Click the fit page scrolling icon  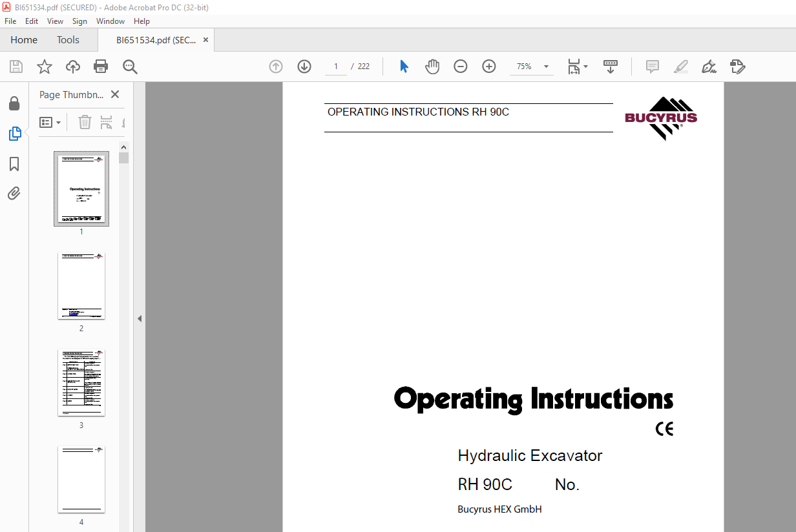point(574,66)
